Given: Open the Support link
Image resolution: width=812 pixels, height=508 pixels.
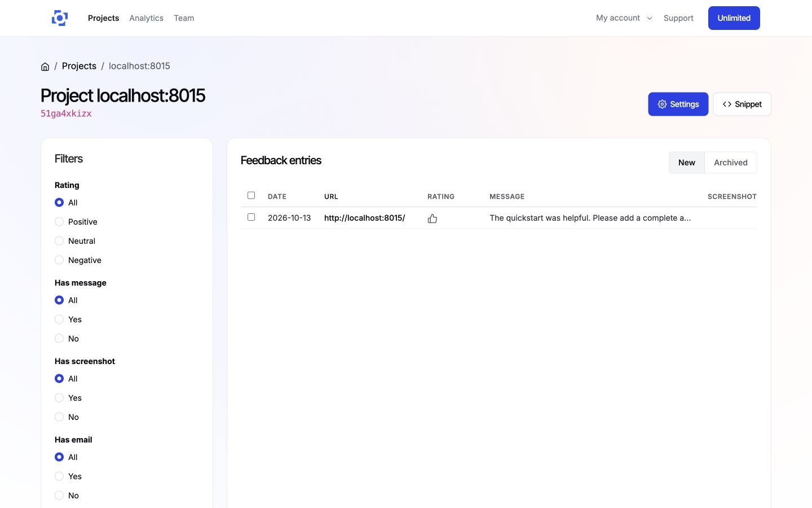Looking at the screenshot, I should coord(678,18).
